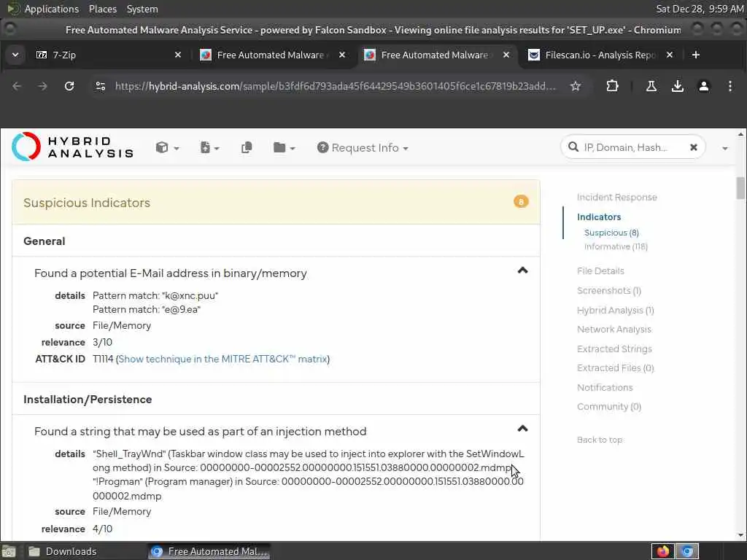
Task: Open the Chromium three-dot menu
Action: pos(729,86)
